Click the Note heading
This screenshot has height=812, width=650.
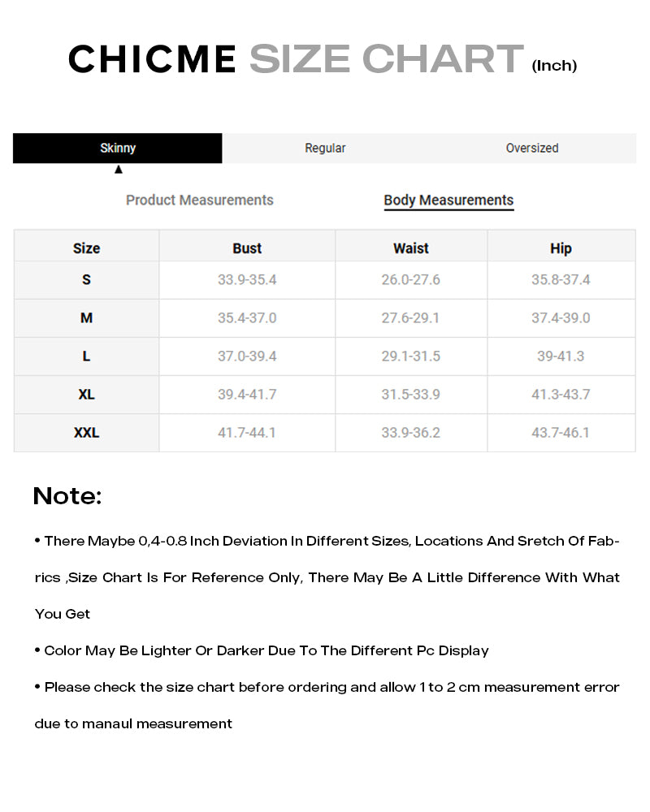point(67,495)
